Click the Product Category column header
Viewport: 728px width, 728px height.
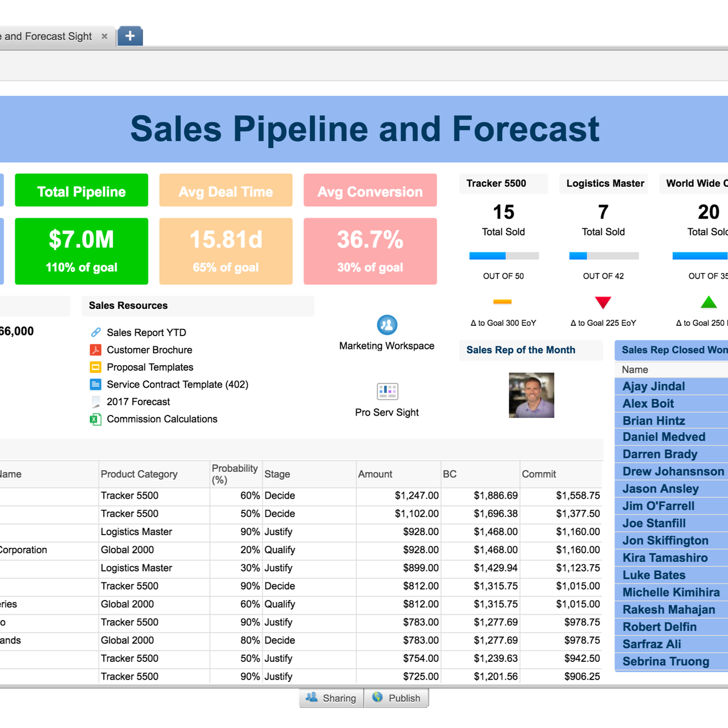139,474
